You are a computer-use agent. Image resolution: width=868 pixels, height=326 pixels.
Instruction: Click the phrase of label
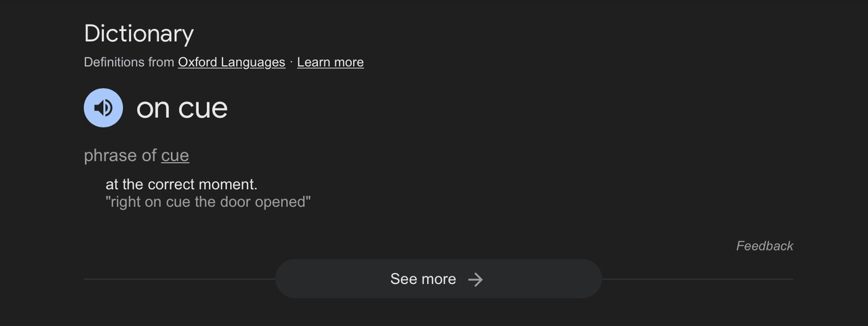(x=120, y=155)
